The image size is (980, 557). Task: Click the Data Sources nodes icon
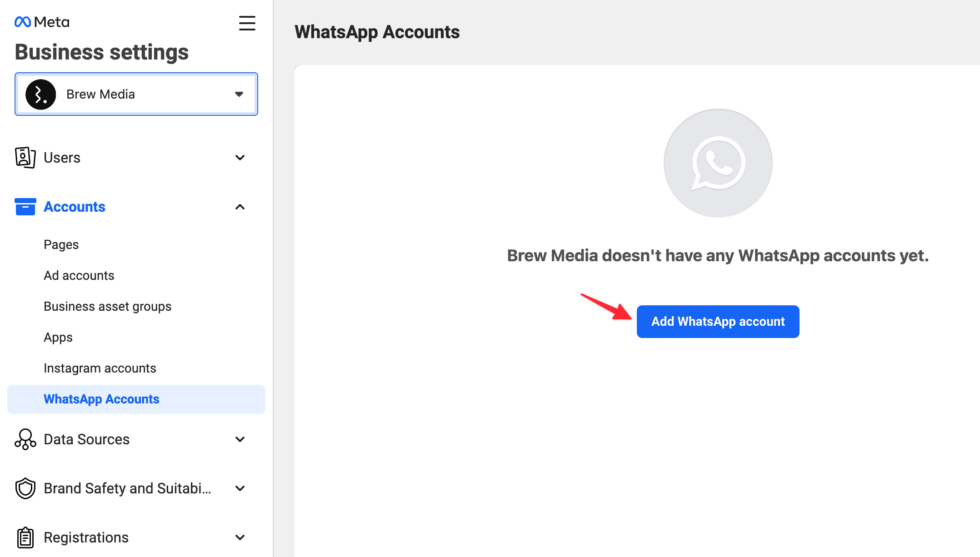25,439
